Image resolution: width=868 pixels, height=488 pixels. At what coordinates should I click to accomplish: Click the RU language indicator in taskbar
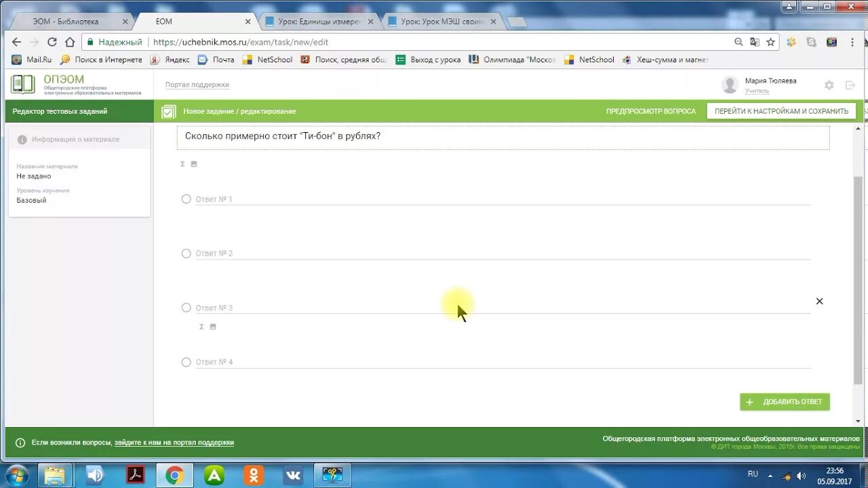point(753,474)
